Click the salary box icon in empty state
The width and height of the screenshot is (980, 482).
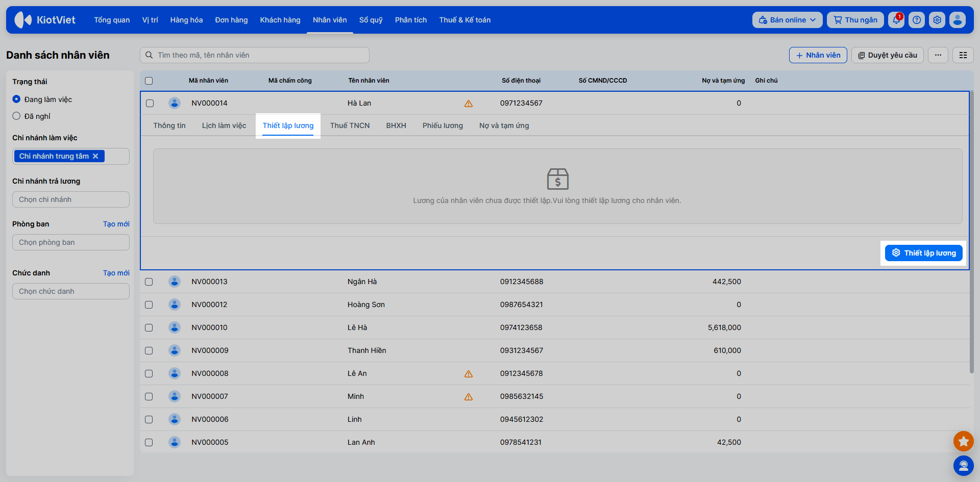[558, 179]
